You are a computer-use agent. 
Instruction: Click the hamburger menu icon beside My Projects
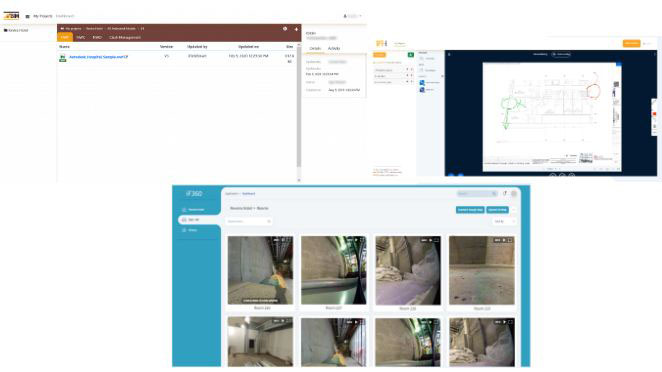click(27, 16)
